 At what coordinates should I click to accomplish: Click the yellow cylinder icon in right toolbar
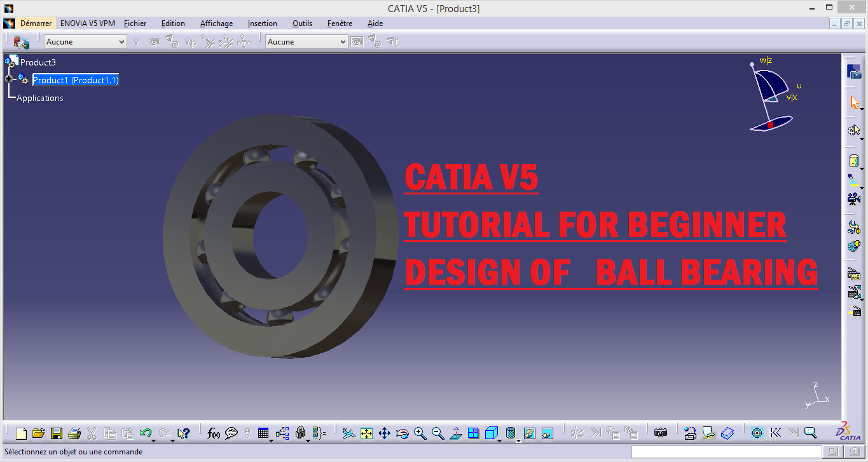[x=853, y=161]
